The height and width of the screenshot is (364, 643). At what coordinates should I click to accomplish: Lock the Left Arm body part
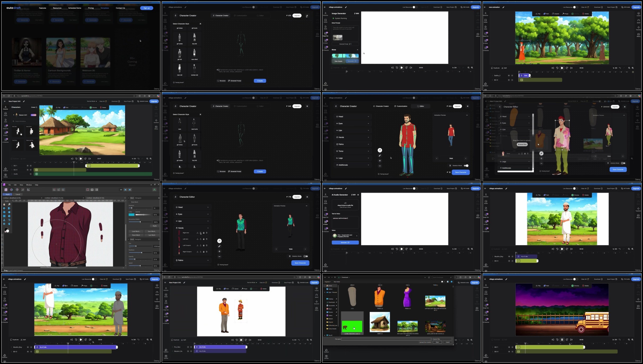(204, 239)
